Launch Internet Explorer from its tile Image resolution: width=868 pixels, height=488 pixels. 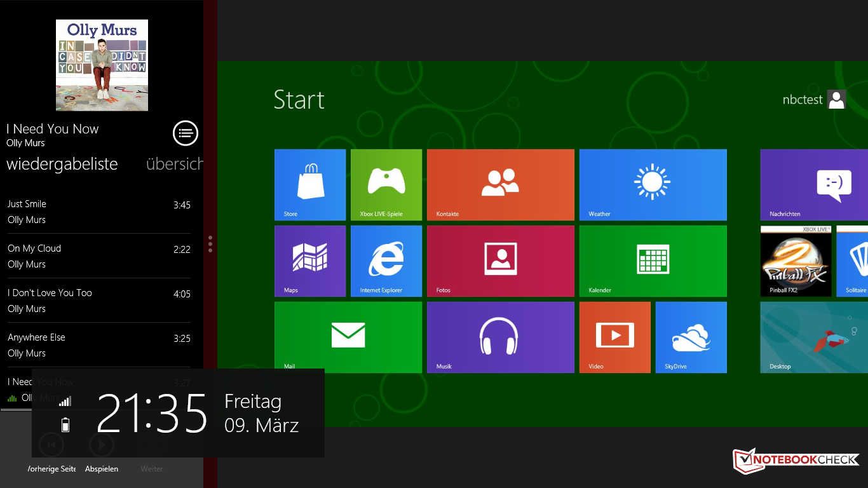(386, 261)
